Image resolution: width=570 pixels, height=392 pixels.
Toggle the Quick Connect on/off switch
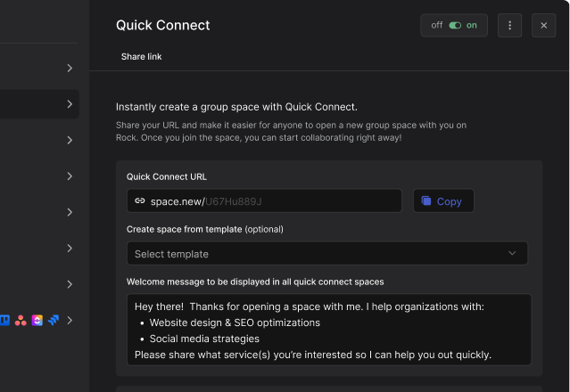pos(455,26)
